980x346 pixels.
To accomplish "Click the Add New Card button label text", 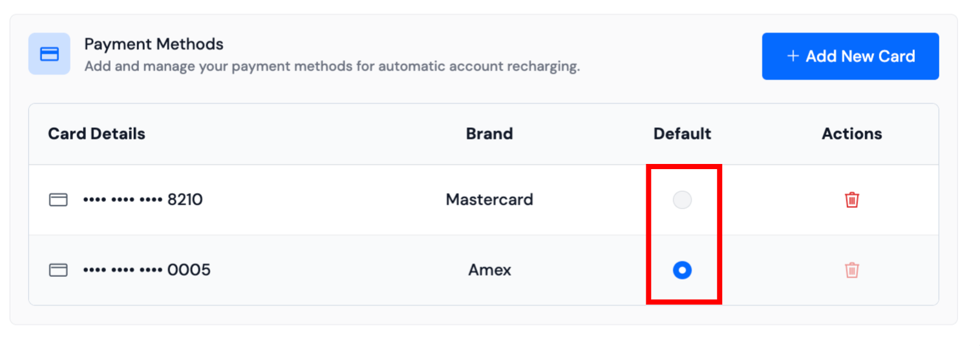I will click(860, 57).
